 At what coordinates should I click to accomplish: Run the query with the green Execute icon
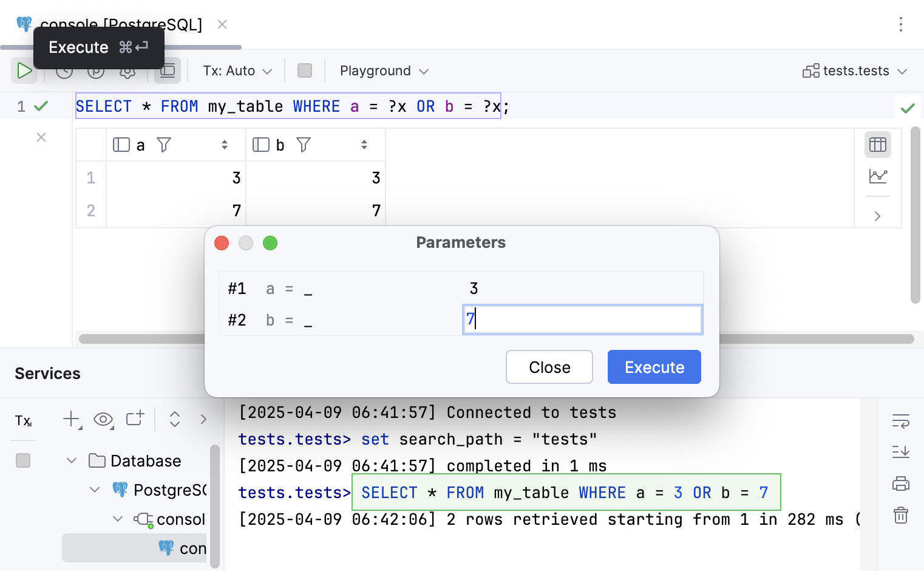24,70
